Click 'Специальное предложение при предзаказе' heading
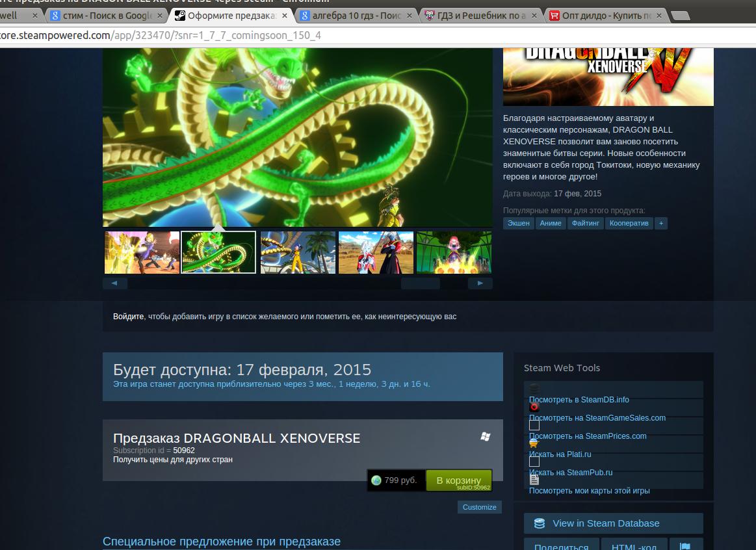This screenshot has width=756, height=550. click(x=221, y=542)
